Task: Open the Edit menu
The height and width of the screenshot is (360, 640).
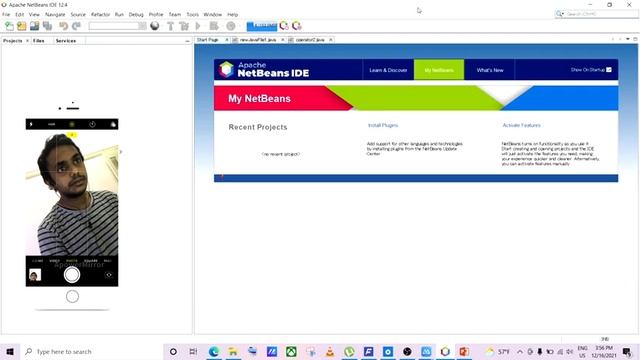Action: pos(20,14)
